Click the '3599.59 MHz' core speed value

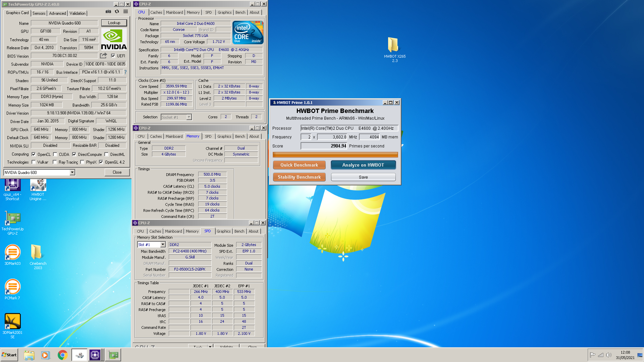coord(176,86)
